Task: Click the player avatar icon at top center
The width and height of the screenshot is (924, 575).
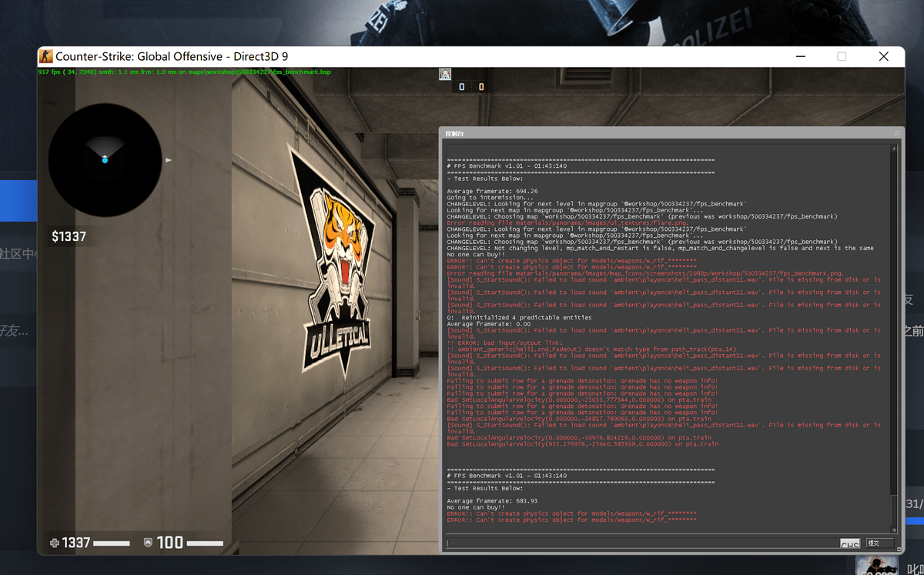Action: click(x=445, y=74)
